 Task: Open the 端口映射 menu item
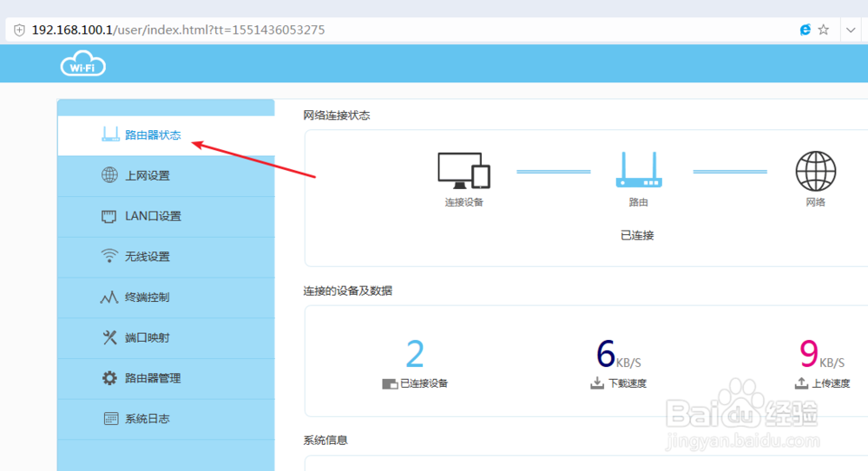[x=166, y=337]
